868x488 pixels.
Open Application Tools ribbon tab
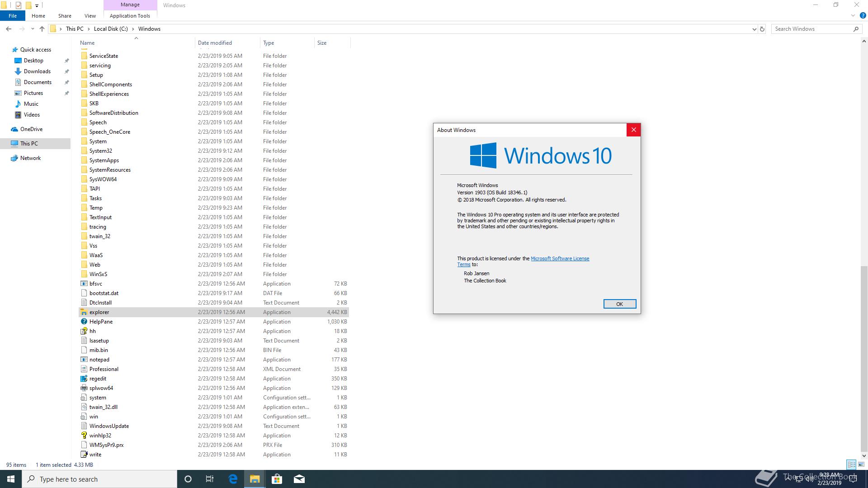pos(130,16)
